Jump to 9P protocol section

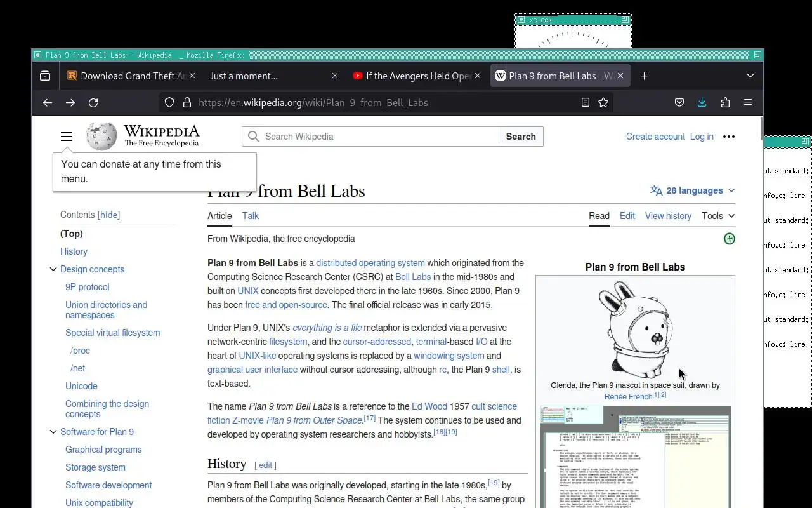tap(88, 287)
